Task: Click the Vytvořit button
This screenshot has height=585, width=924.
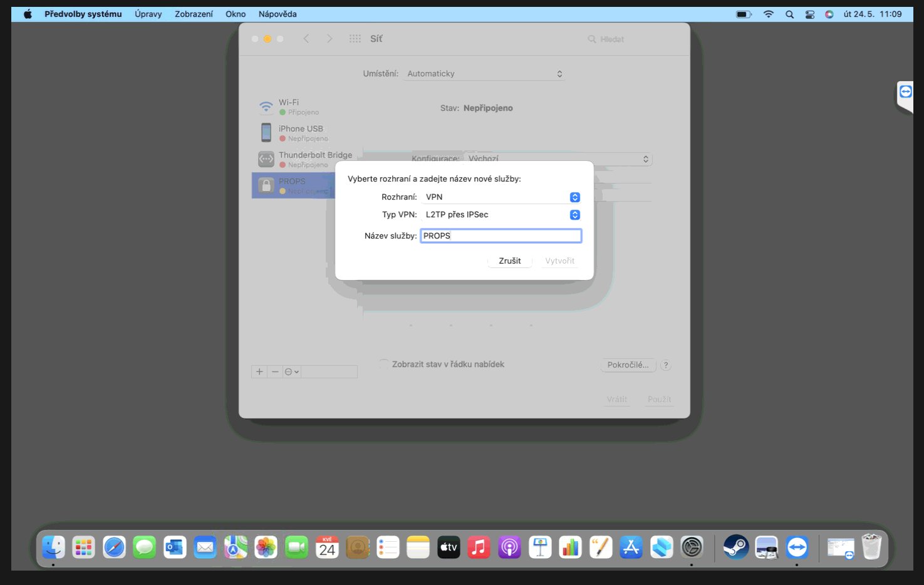Action: (559, 261)
